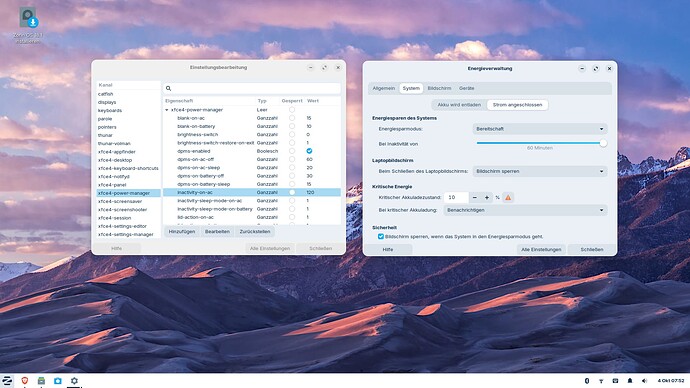Decrease critical battery level with minus

(x=474, y=198)
